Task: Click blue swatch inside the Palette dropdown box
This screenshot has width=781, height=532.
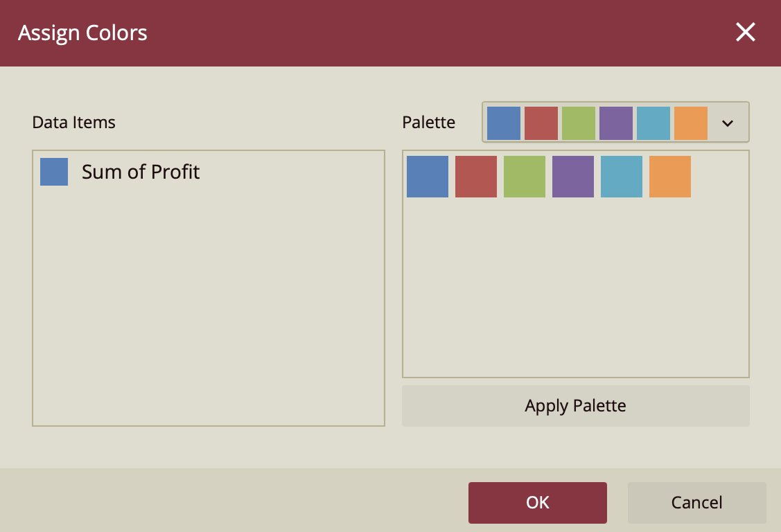Action: pyautogui.click(x=504, y=123)
